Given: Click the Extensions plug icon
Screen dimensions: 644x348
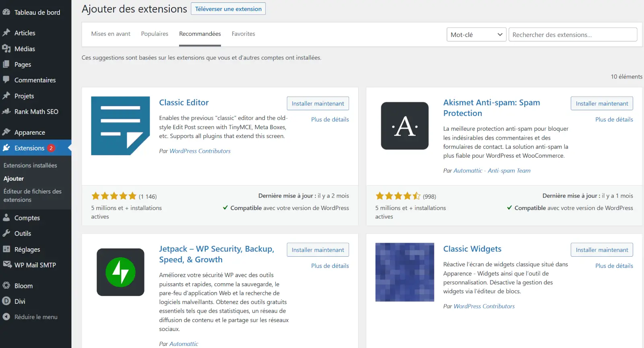Looking at the screenshot, I should point(6,148).
